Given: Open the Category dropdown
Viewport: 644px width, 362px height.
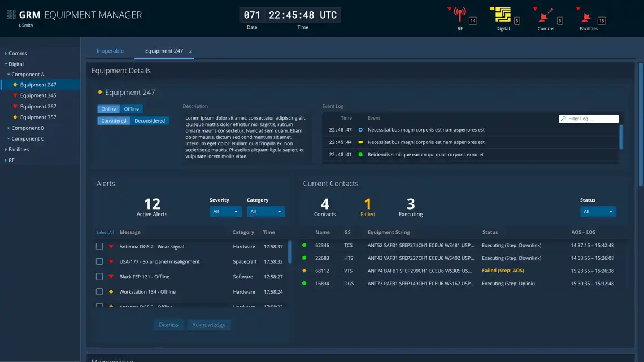Looking at the screenshot, I should point(266,211).
